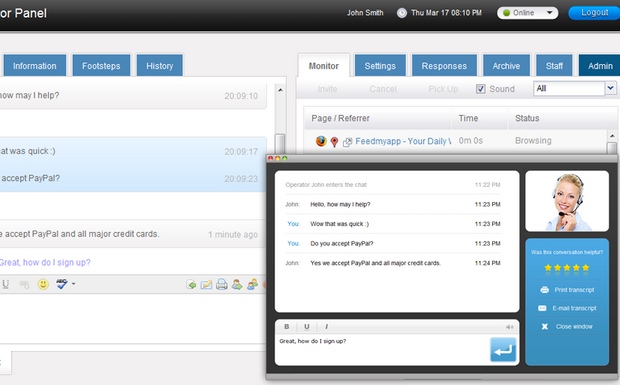Screen dimensions: 620x385
Task: Click the Logout button
Action: (594, 13)
